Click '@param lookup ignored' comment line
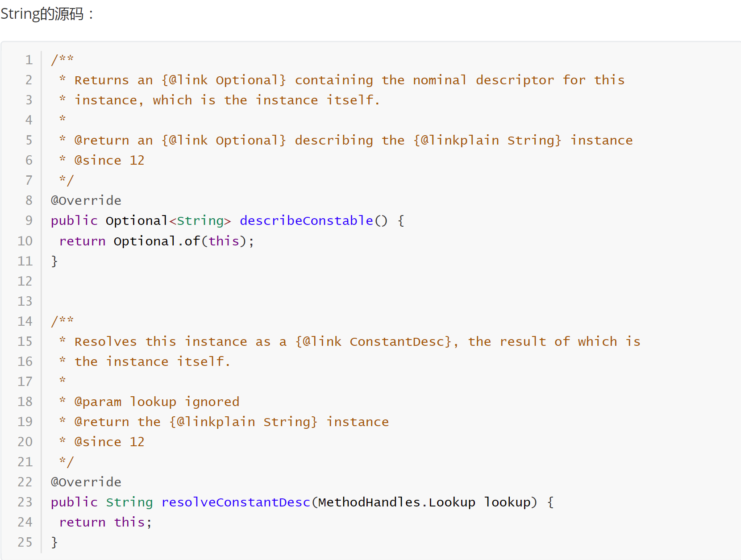The height and width of the screenshot is (560, 741). pos(157,402)
